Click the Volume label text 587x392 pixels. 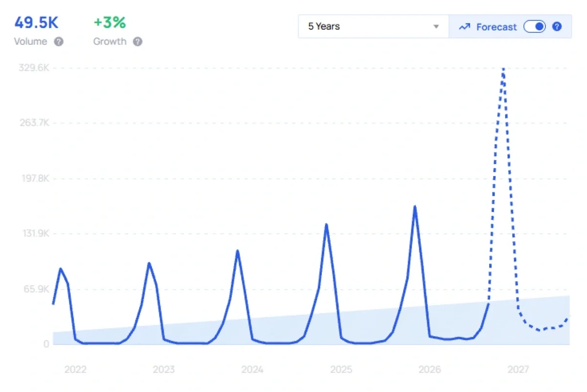click(x=31, y=42)
